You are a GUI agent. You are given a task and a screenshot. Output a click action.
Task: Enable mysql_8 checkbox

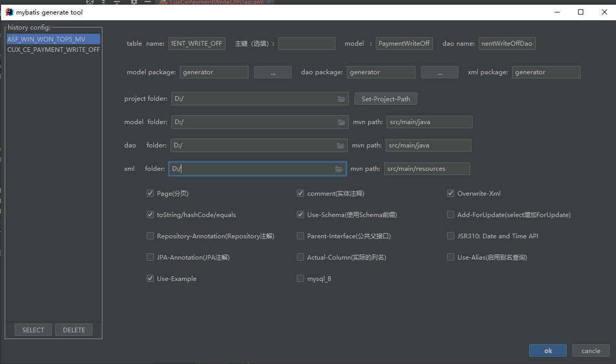point(300,278)
